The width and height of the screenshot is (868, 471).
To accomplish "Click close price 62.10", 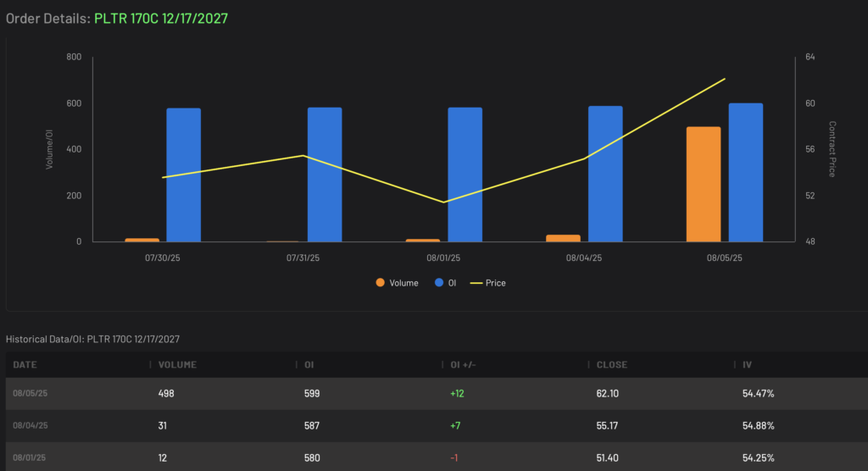I will tap(607, 394).
